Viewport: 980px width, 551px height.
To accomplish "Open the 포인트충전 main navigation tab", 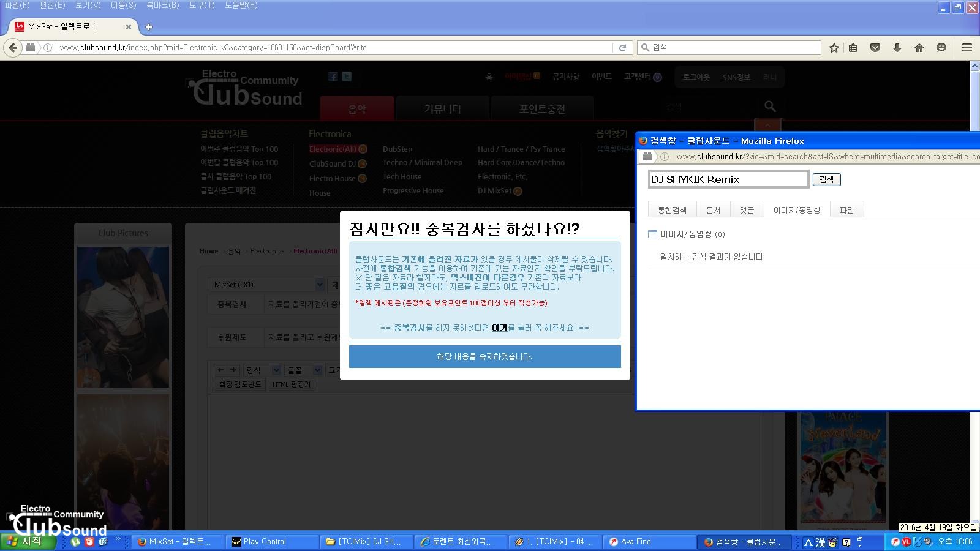I will coord(542,108).
